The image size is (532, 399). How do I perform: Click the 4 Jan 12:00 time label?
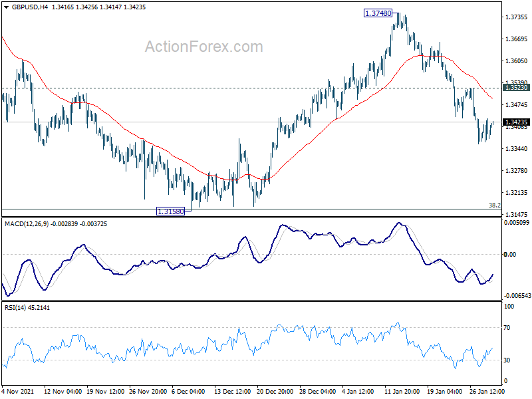[x=358, y=391]
